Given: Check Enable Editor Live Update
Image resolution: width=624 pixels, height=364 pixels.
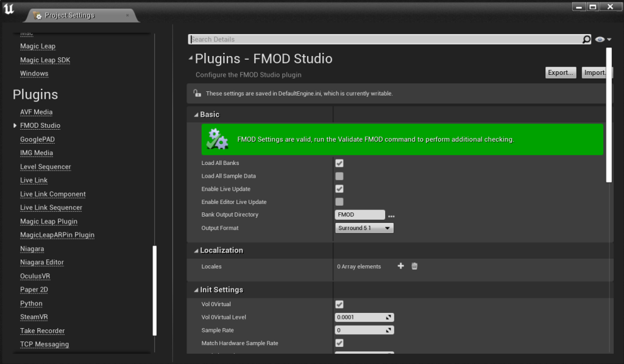Looking at the screenshot, I should click(339, 202).
